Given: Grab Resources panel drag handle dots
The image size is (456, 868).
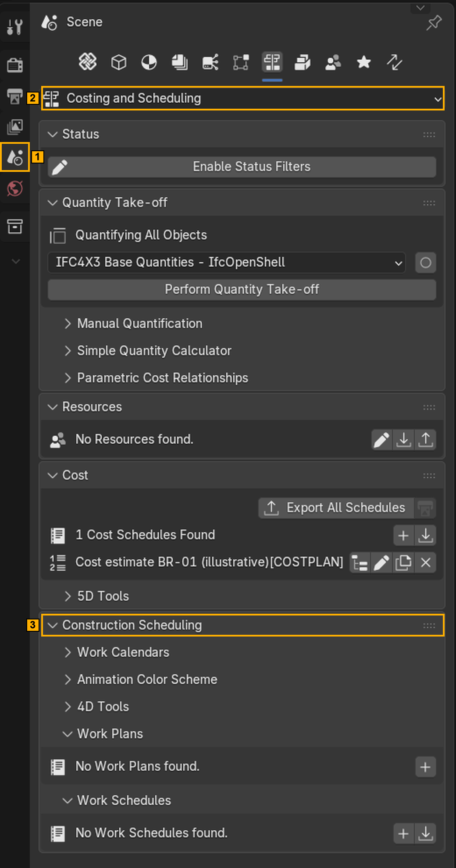Looking at the screenshot, I should (x=429, y=407).
